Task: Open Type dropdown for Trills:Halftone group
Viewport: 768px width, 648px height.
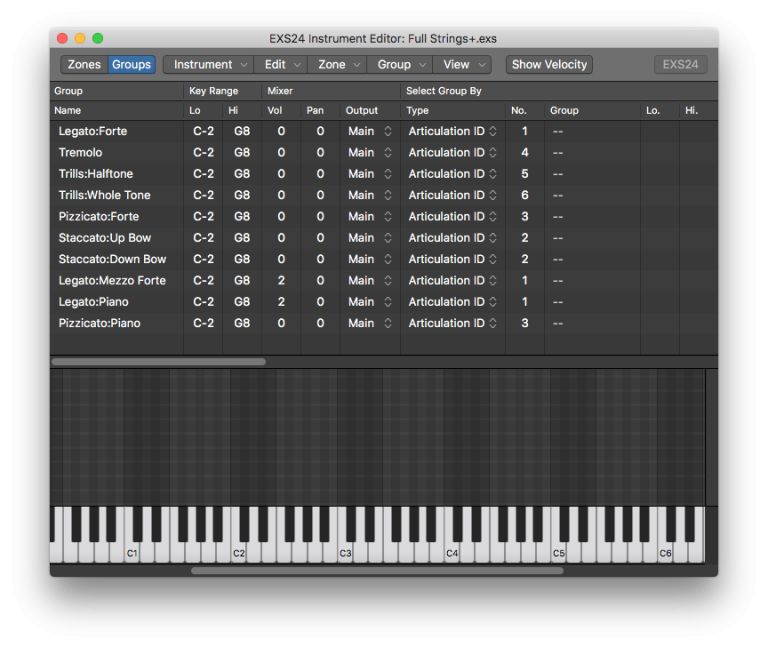Action: click(453, 174)
